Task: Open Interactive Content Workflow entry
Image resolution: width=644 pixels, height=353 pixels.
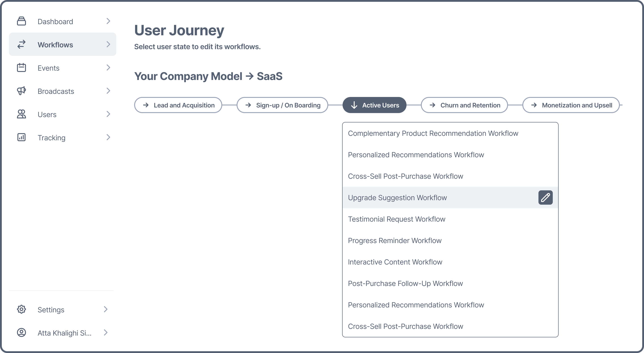Action: point(395,262)
